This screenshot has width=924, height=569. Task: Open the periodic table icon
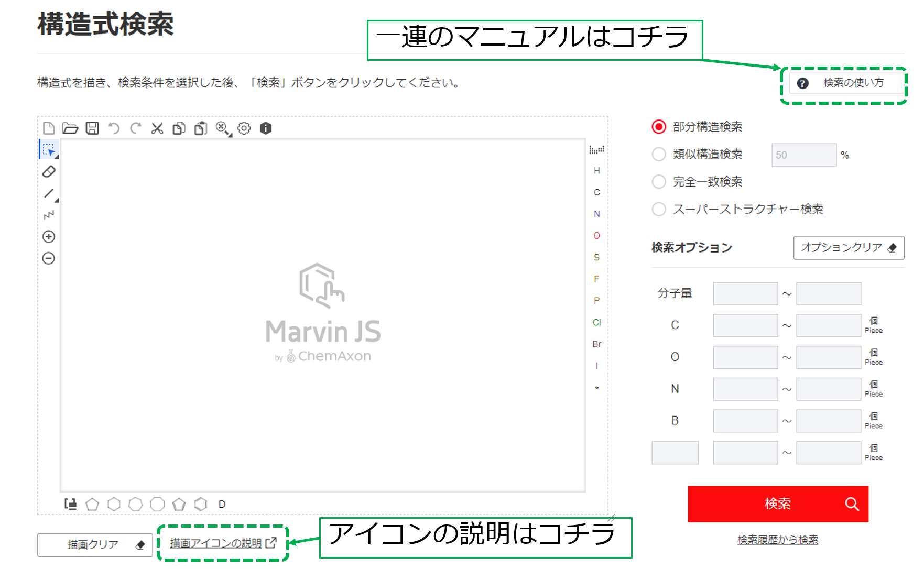tap(596, 150)
